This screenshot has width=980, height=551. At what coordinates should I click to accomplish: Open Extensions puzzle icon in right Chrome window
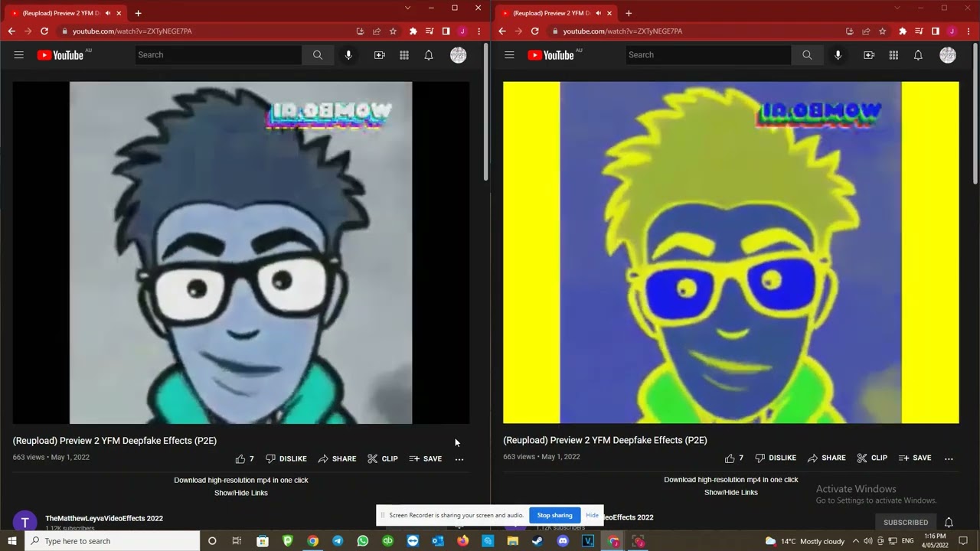903,31
